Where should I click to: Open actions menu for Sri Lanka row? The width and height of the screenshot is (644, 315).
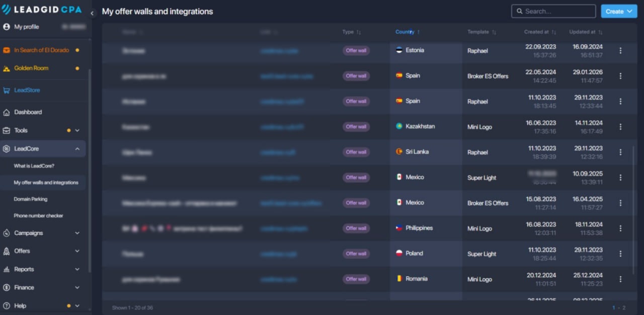pyautogui.click(x=620, y=152)
